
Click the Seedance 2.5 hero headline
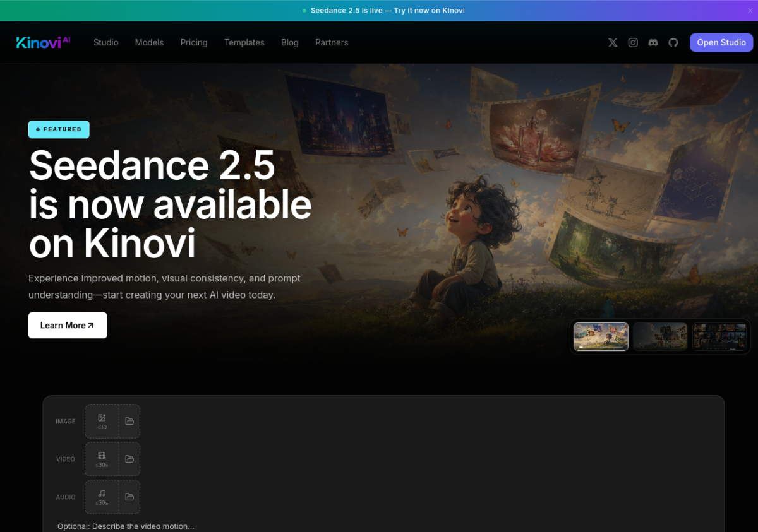coord(170,204)
